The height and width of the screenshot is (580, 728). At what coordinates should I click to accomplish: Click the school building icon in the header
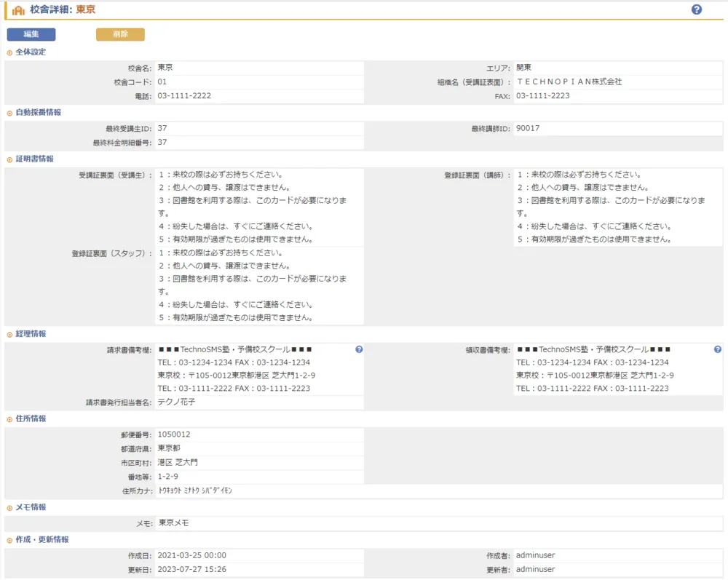[x=19, y=10]
